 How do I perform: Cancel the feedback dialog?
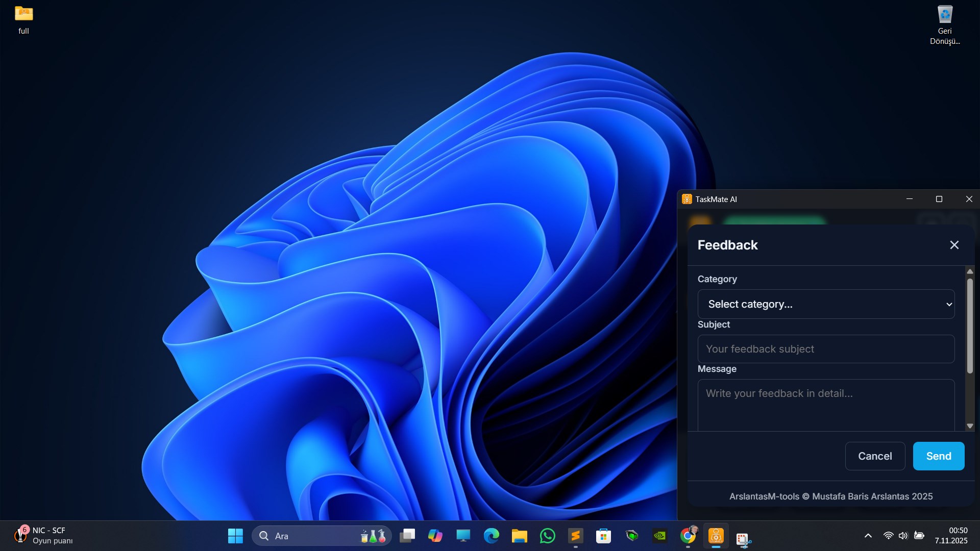pos(875,456)
